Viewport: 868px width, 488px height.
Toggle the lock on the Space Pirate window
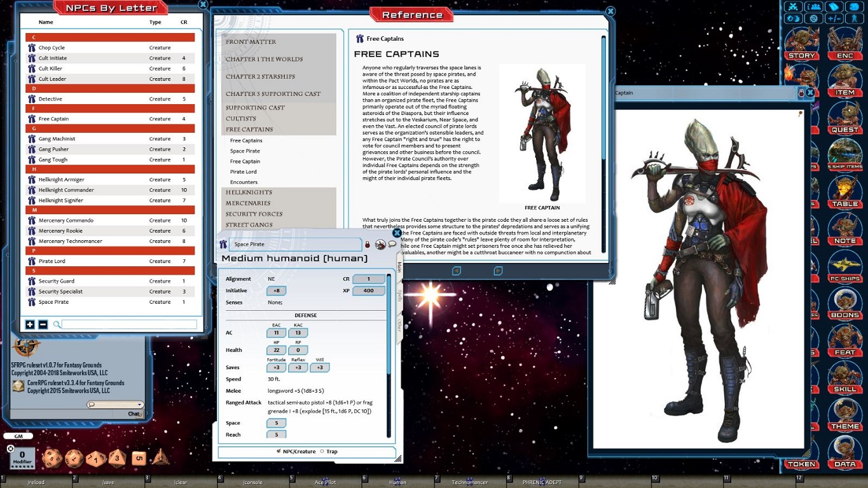pos(368,244)
